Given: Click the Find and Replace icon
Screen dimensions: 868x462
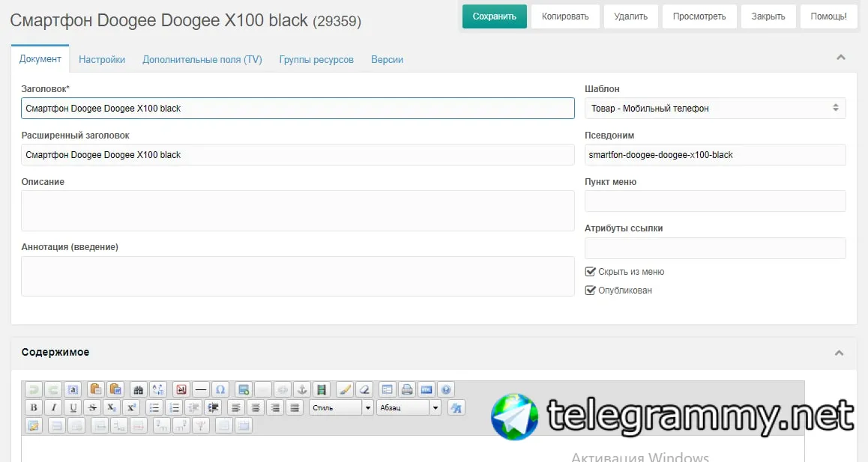Looking at the screenshot, I should point(157,390).
